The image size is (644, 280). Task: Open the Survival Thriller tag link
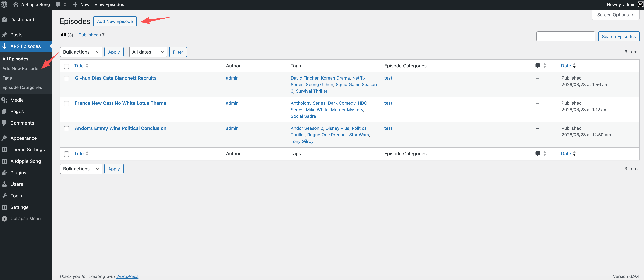click(311, 91)
